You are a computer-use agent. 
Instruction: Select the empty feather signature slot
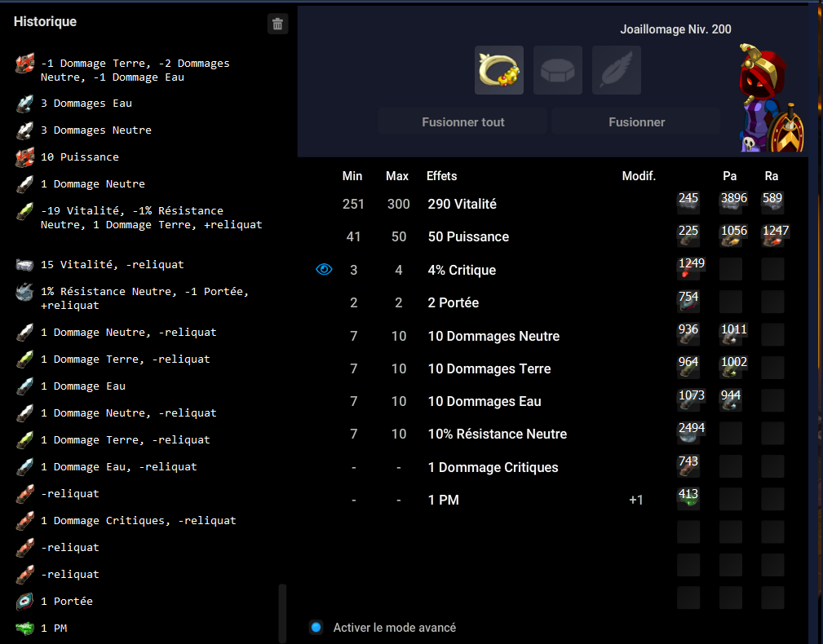pos(617,70)
